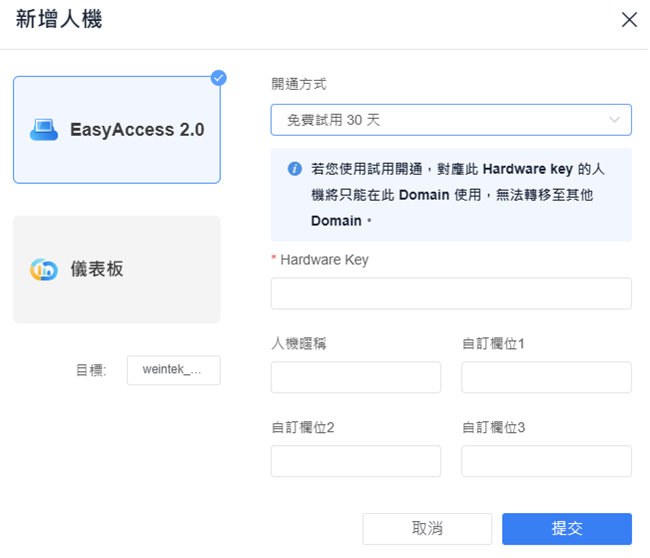Click the Hardware Key input field
The height and width of the screenshot is (558, 650).
click(451, 294)
